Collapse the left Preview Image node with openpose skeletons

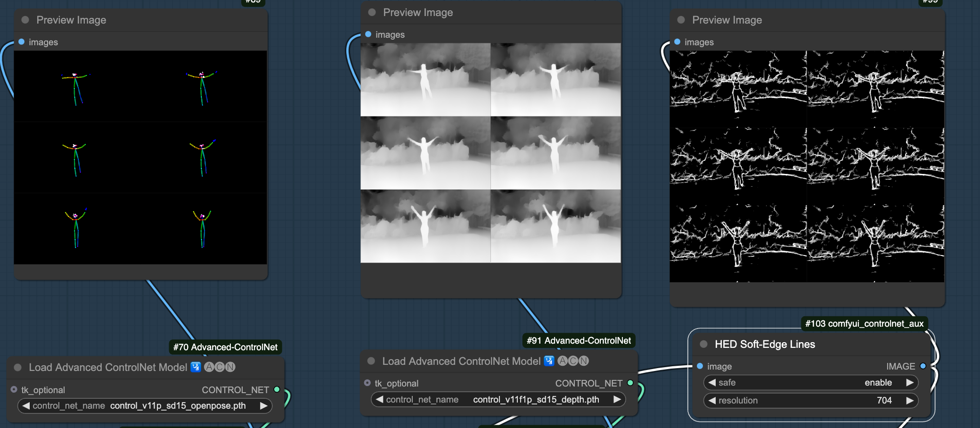(x=25, y=20)
